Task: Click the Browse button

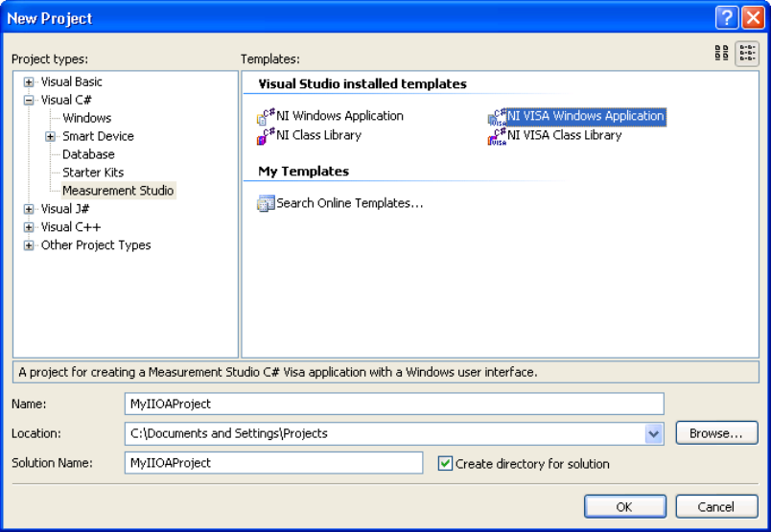Action: (x=716, y=433)
